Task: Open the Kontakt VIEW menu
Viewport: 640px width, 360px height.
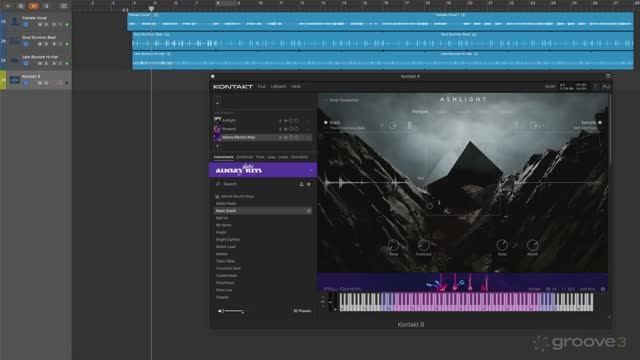Action: (x=296, y=87)
